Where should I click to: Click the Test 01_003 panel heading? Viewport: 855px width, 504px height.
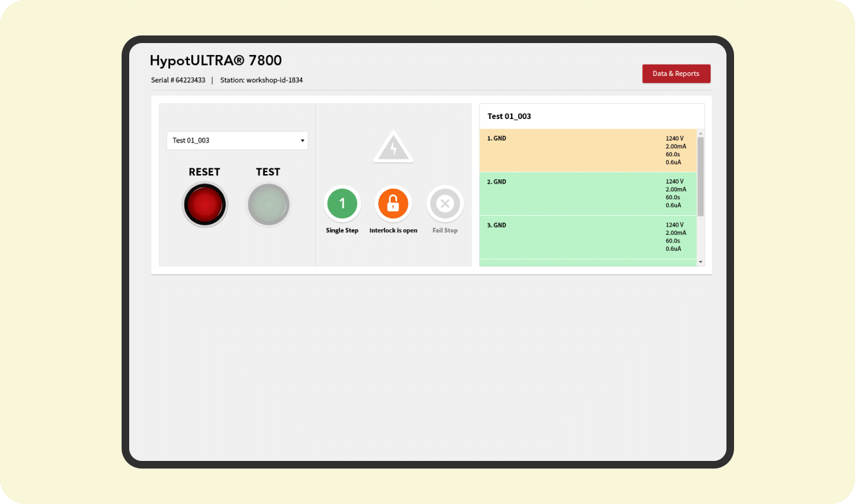pyautogui.click(x=509, y=117)
